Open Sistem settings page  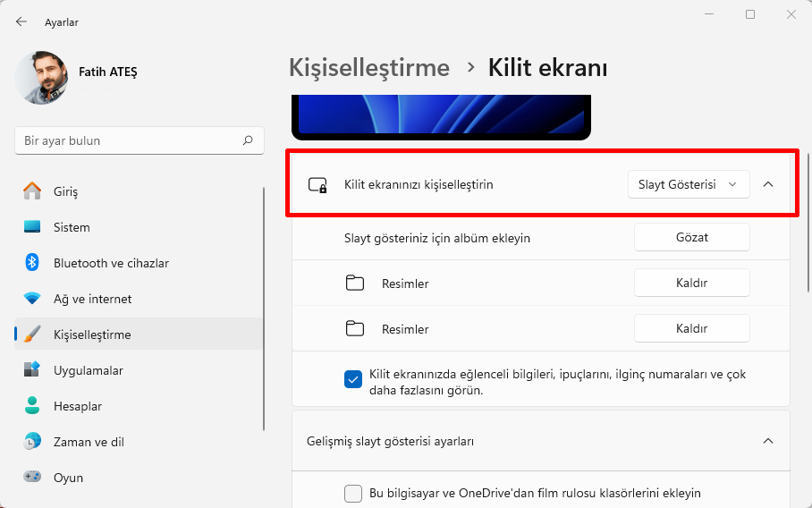pos(139,227)
